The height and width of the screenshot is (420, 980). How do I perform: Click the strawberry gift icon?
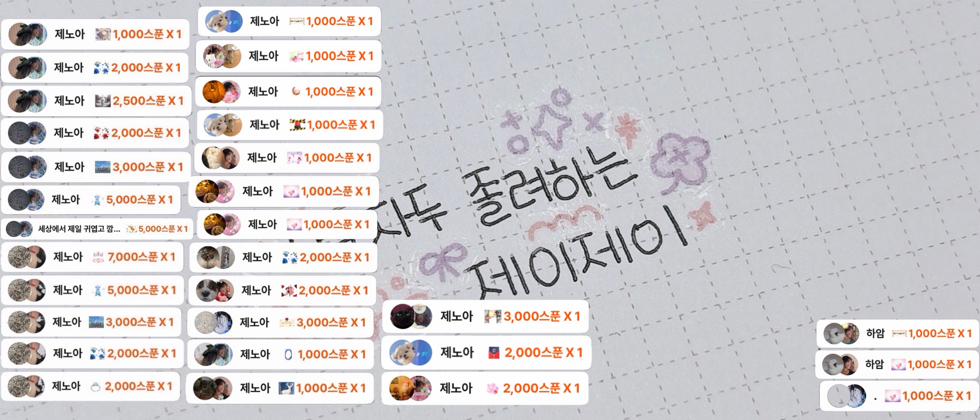tap(296, 56)
